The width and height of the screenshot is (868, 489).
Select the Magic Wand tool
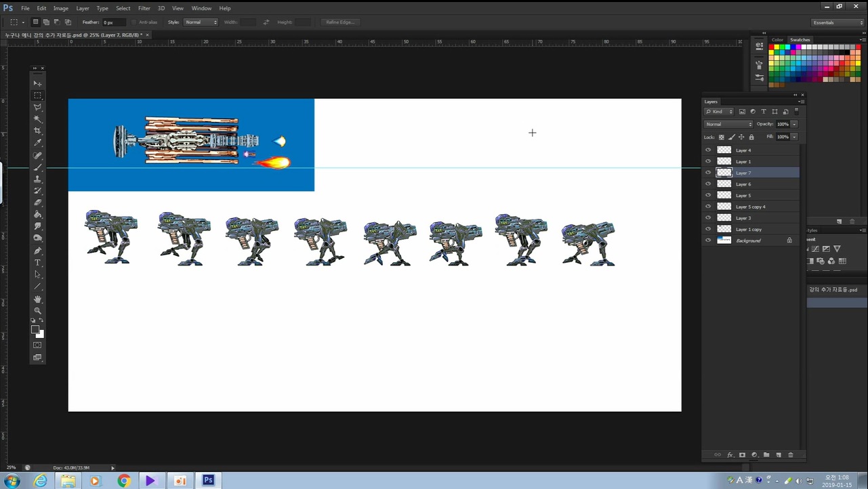[37, 119]
